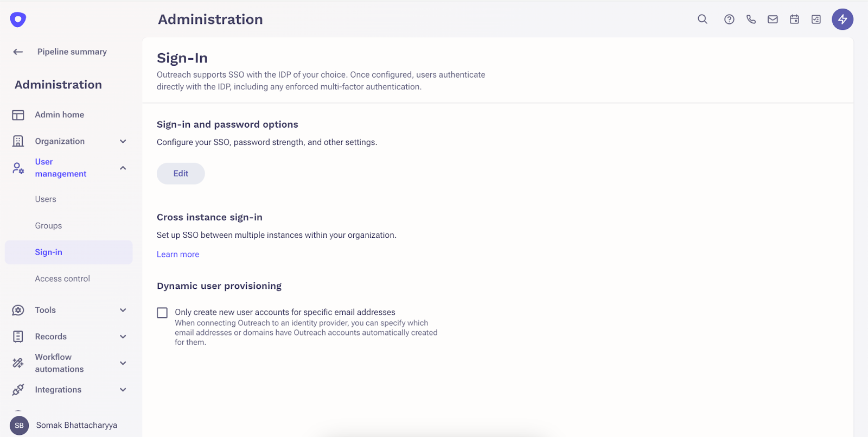
Task: Click the Organization building icon
Action: [x=18, y=141]
